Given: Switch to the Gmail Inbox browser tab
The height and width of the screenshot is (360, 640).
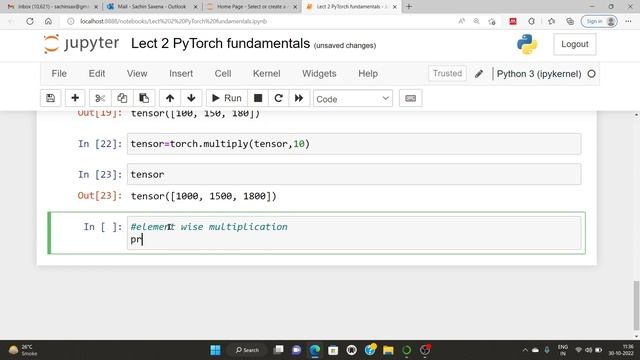Looking at the screenshot, I should click(52, 7).
